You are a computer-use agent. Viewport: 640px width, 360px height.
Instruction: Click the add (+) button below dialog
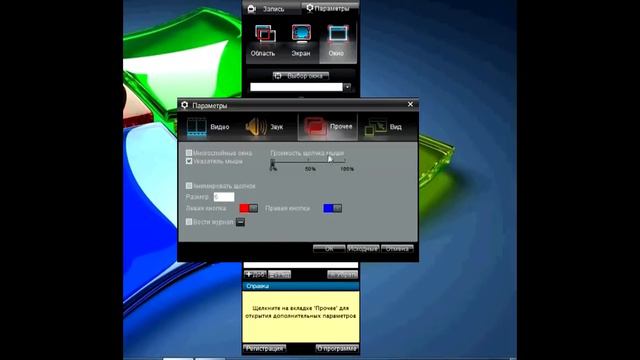(255, 275)
